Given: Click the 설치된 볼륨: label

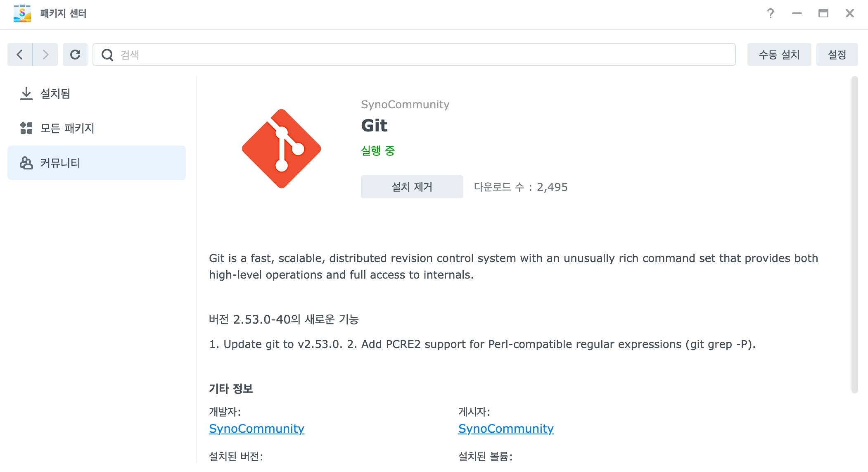Looking at the screenshot, I should pyautogui.click(x=486, y=456).
